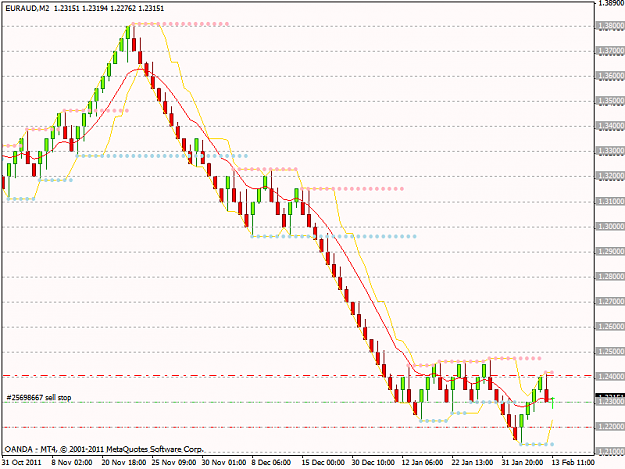The width and height of the screenshot is (625, 469).
Task: Click the 1.31000 price axis label
Action: [x=610, y=202]
